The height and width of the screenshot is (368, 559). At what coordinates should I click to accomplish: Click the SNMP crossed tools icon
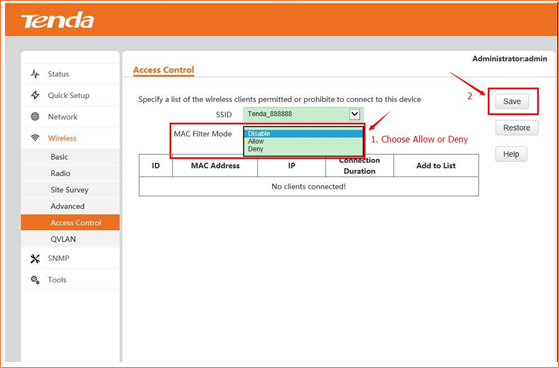click(35, 259)
